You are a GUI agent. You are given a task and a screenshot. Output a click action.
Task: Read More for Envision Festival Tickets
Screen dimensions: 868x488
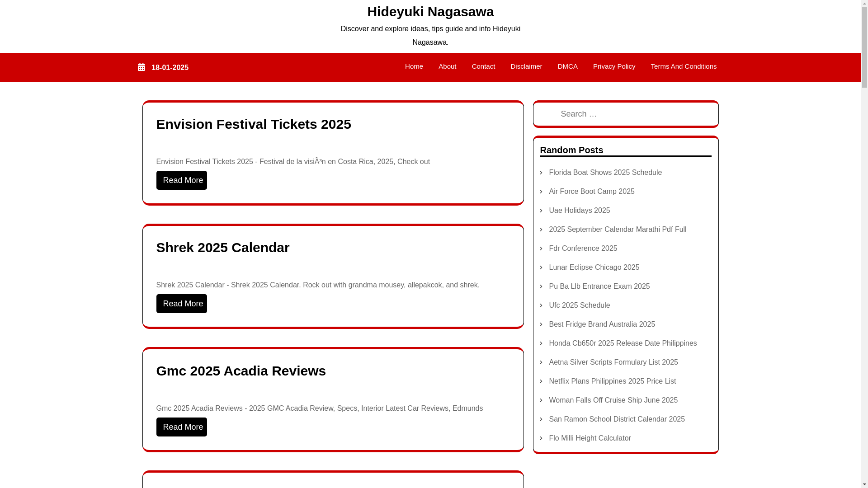[x=182, y=180]
